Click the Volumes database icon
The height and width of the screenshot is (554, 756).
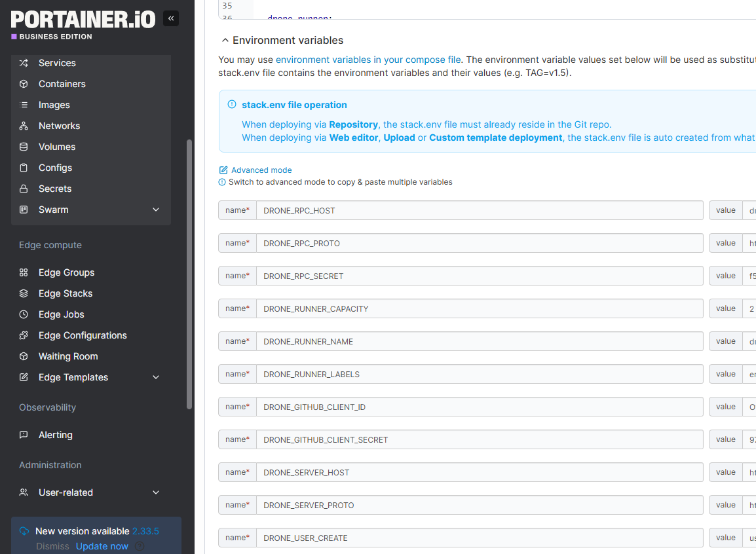pyautogui.click(x=24, y=147)
